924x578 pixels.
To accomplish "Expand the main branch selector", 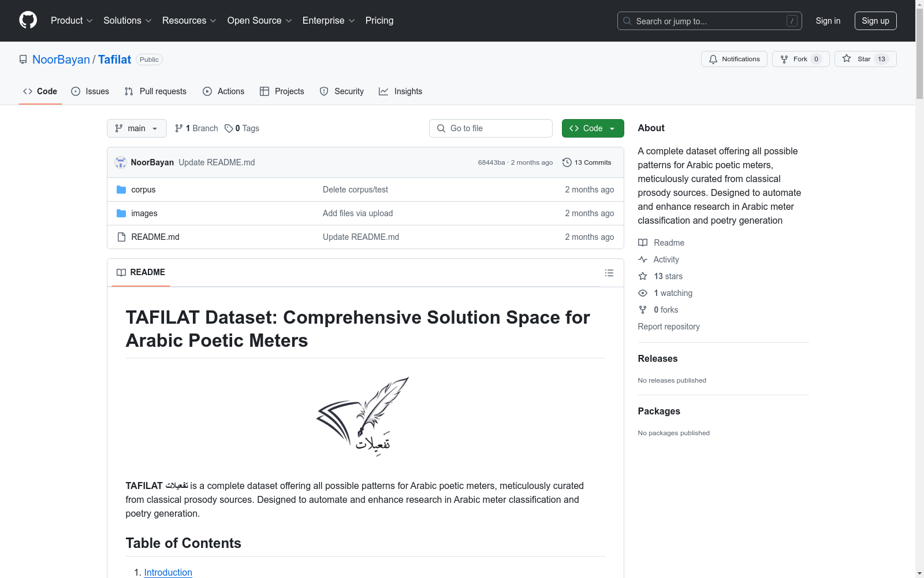I will point(137,128).
